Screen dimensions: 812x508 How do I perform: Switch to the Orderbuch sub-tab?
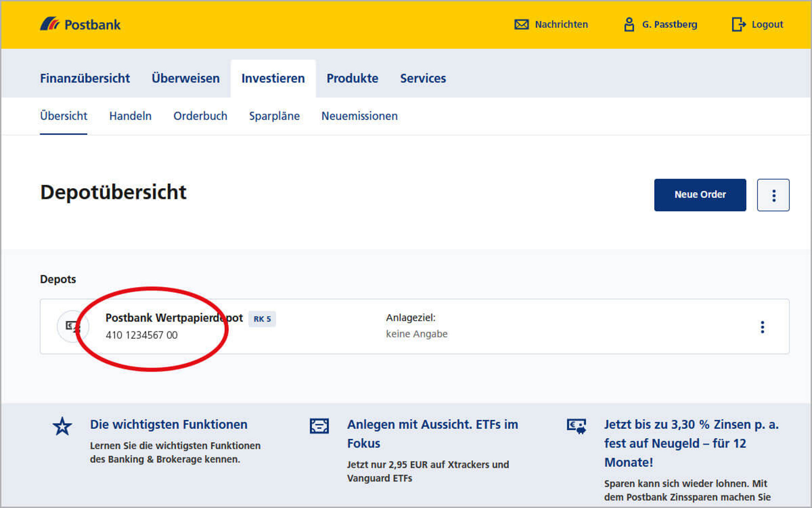click(200, 116)
